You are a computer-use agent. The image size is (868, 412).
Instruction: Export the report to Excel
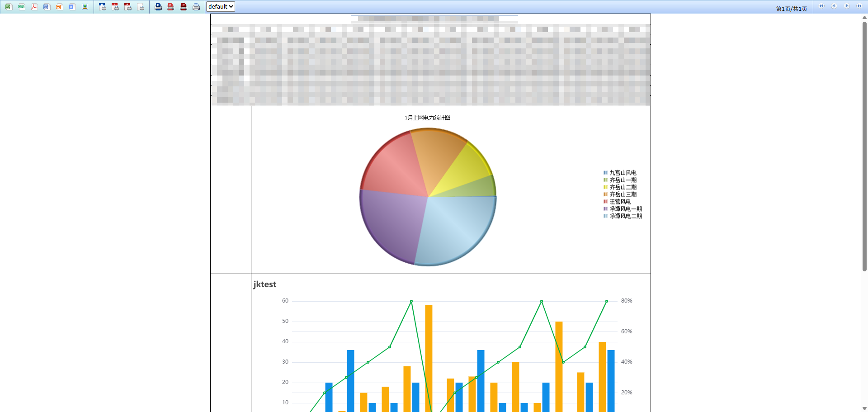click(x=8, y=7)
